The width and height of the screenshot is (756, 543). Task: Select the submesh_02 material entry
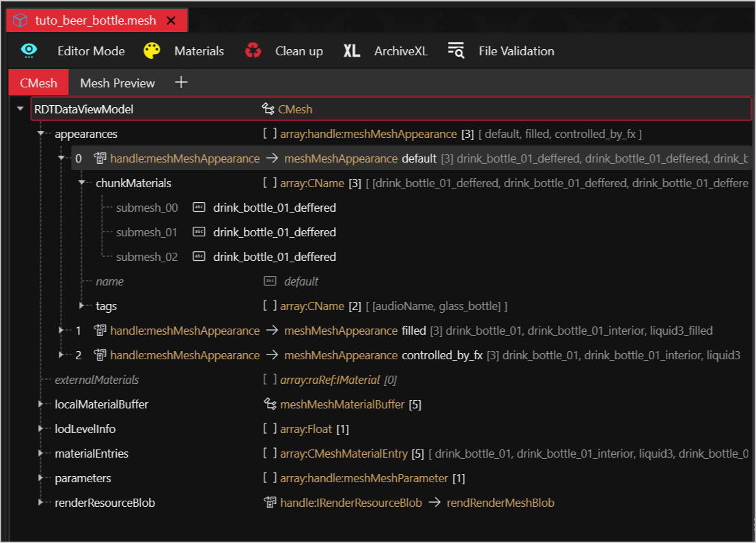tap(273, 257)
